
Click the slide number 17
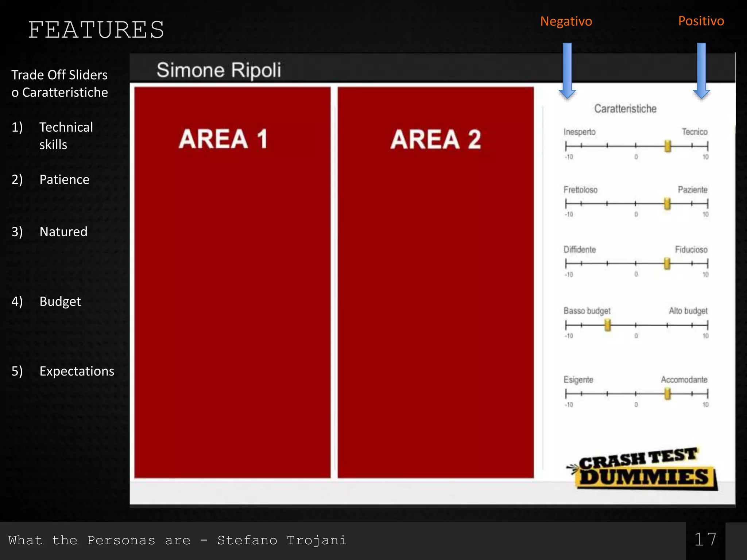(705, 540)
